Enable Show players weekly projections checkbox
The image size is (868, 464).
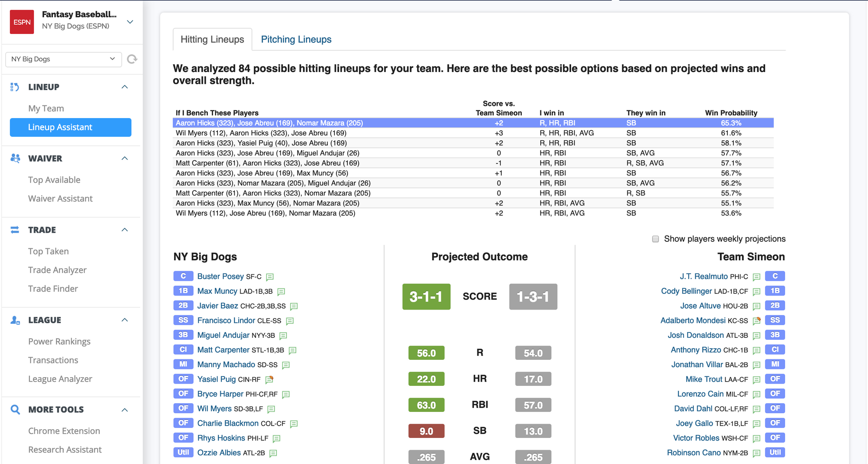(x=655, y=239)
